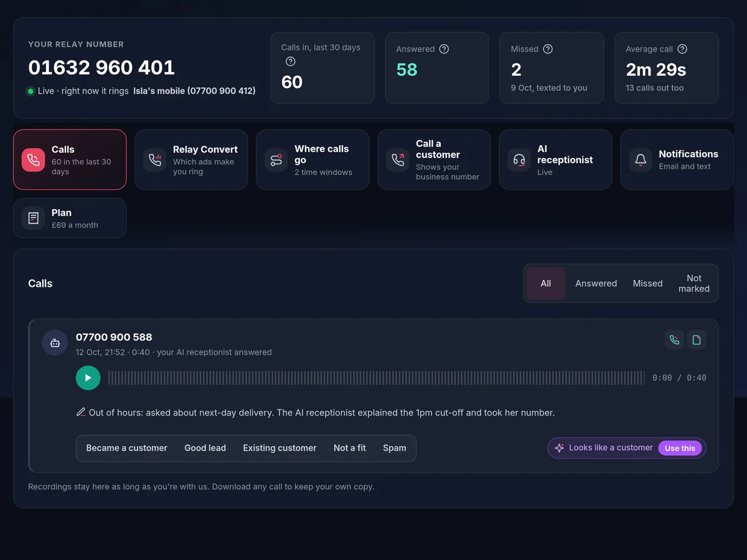Image resolution: width=747 pixels, height=560 pixels.
Task: Mark call as Not a fit
Action: (x=350, y=448)
